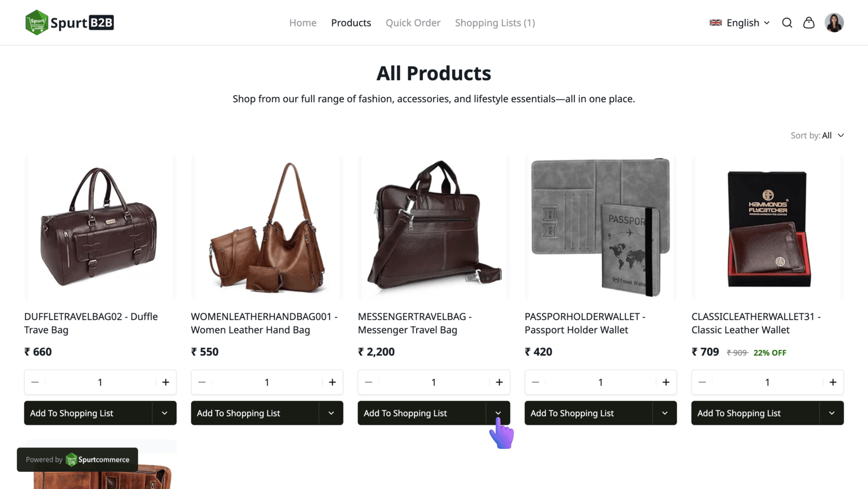Decrease quantity for Women Leather Hand Bag

[x=202, y=382]
